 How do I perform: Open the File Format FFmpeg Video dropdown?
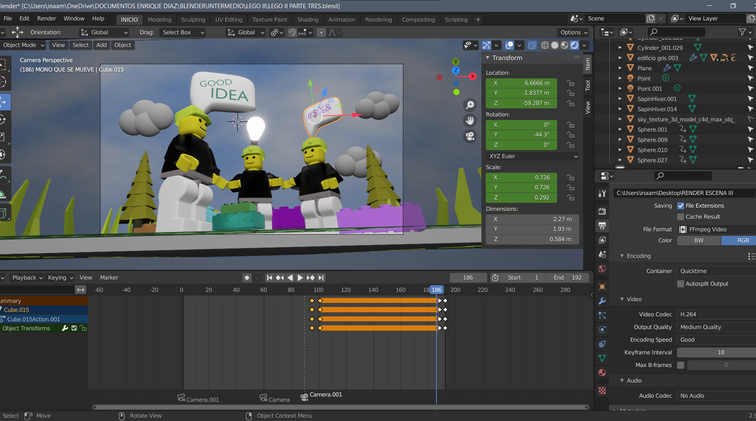pos(716,230)
